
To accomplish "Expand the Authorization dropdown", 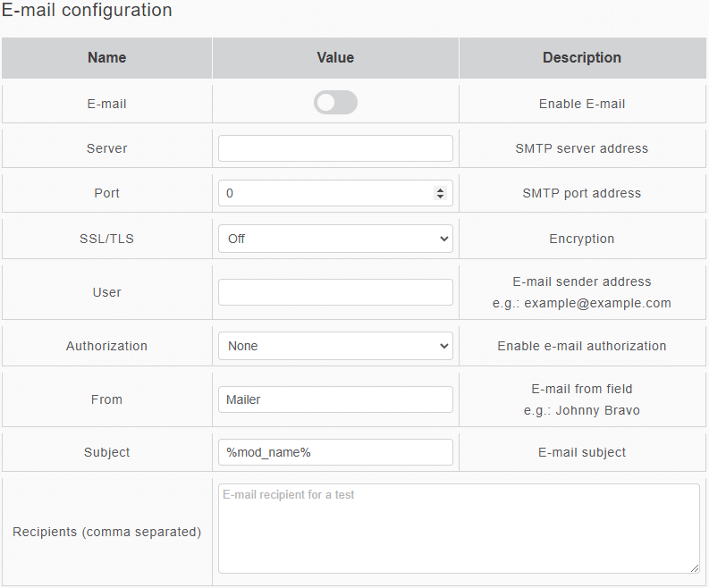I will click(x=335, y=346).
